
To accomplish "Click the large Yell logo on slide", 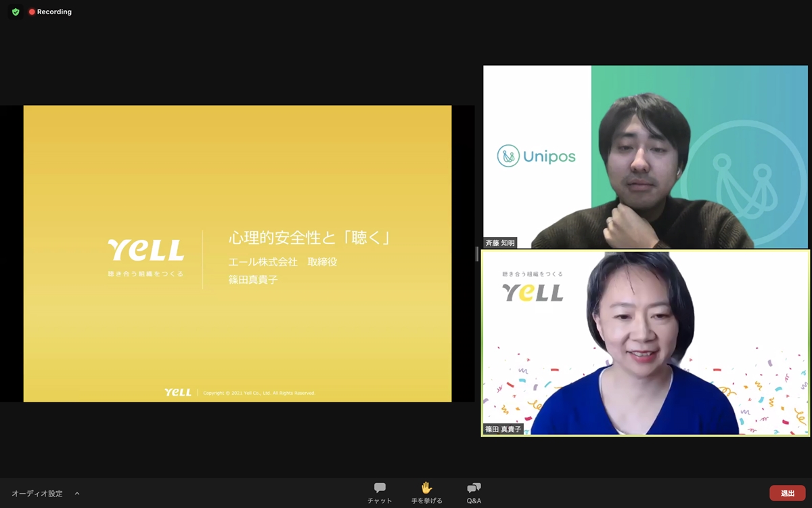I will (x=146, y=251).
